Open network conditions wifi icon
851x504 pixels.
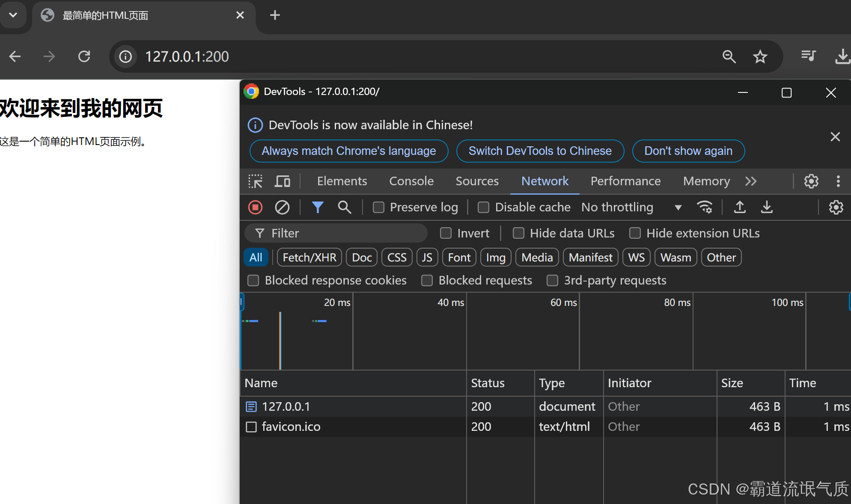click(705, 208)
